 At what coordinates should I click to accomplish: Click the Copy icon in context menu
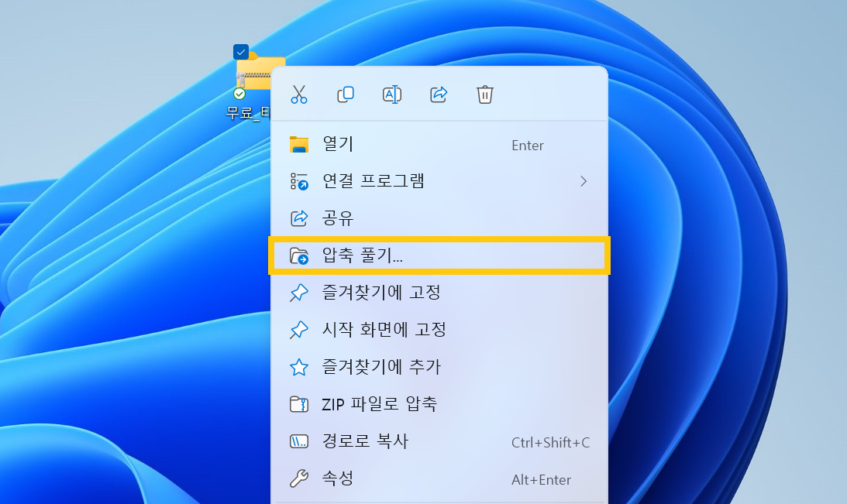(x=345, y=94)
